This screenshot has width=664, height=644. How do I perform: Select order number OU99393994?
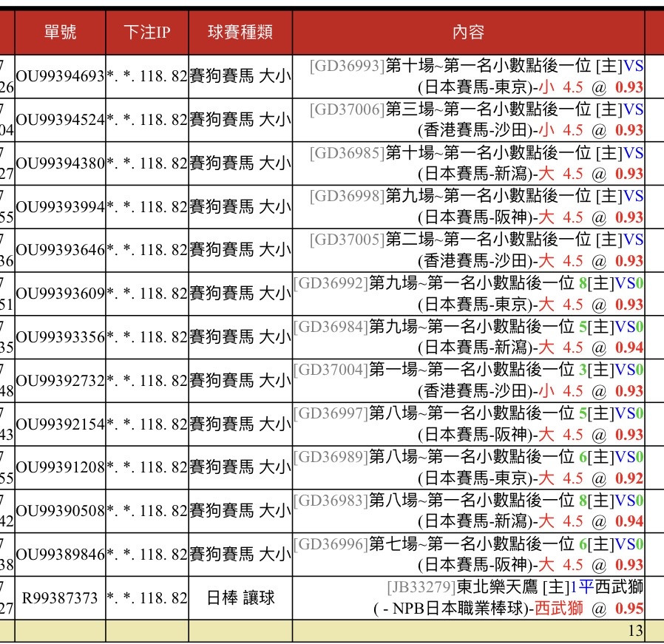tap(60, 207)
